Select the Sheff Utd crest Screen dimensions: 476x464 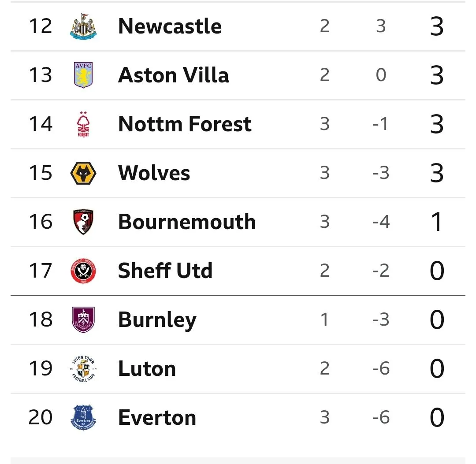point(83,271)
